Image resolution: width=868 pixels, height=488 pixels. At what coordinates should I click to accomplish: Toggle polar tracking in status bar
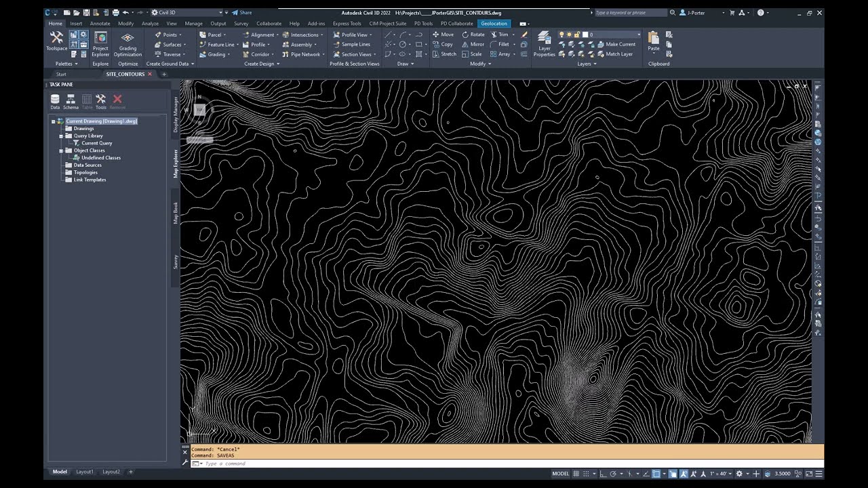click(x=613, y=474)
